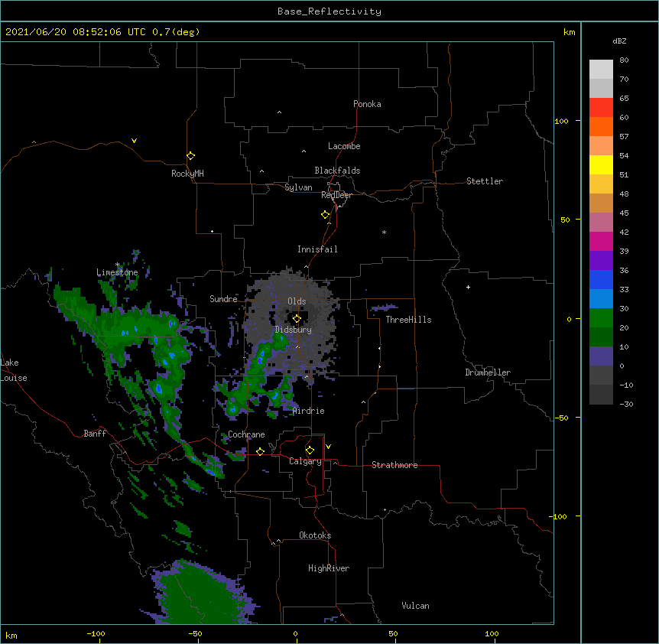Click the Didsbury city label

(294, 330)
